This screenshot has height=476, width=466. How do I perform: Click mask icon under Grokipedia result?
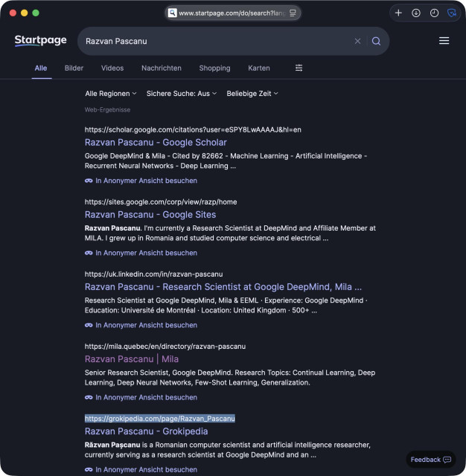89,469
